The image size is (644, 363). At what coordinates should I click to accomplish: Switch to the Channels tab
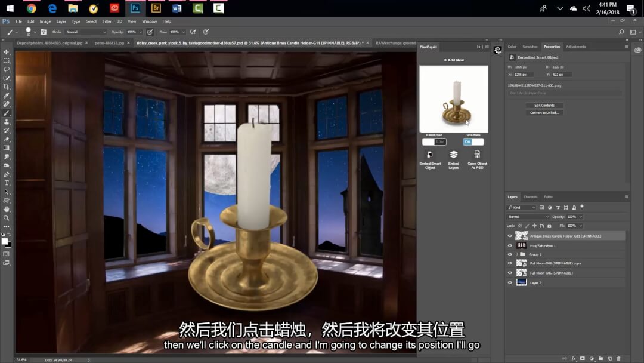pos(530,196)
